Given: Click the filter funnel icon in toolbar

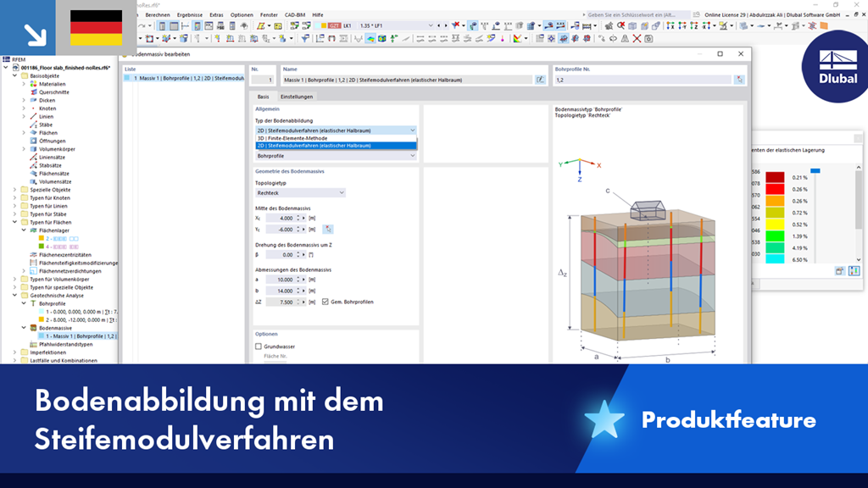Looking at the screenshot, I should pyautogui.click(x=305, y=39).
